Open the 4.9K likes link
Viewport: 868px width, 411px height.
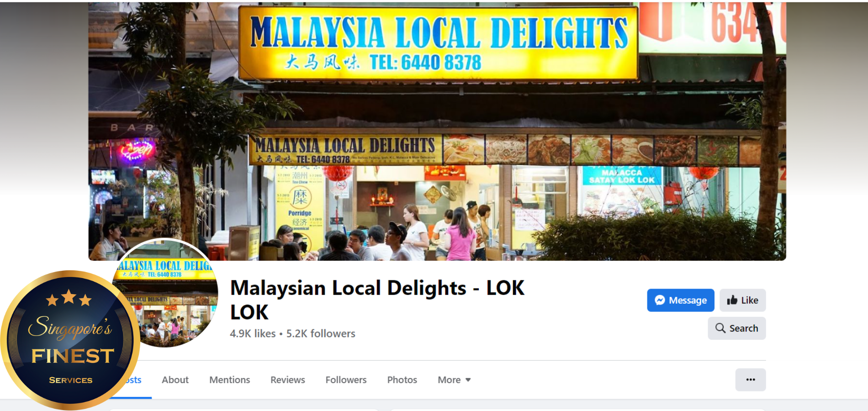coord(253,333)
